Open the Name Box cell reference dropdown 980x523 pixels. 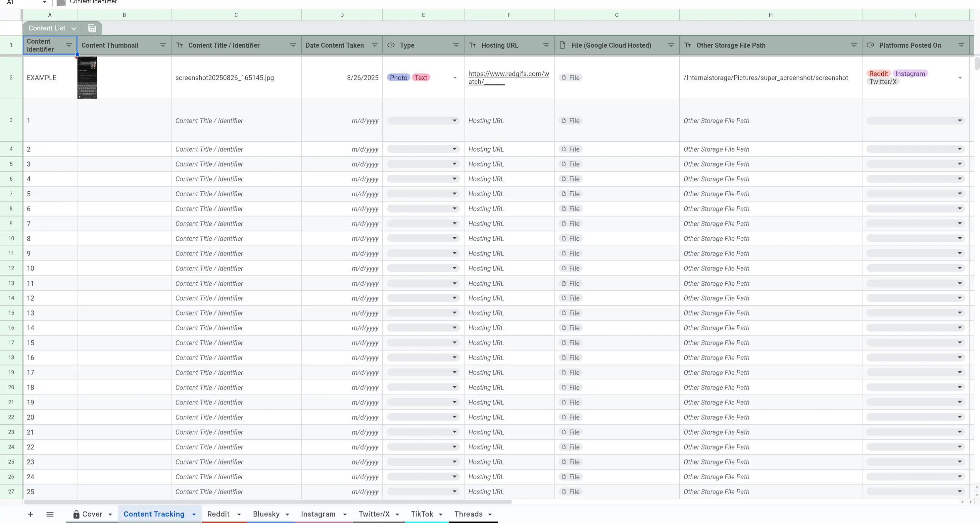(44, 2)
